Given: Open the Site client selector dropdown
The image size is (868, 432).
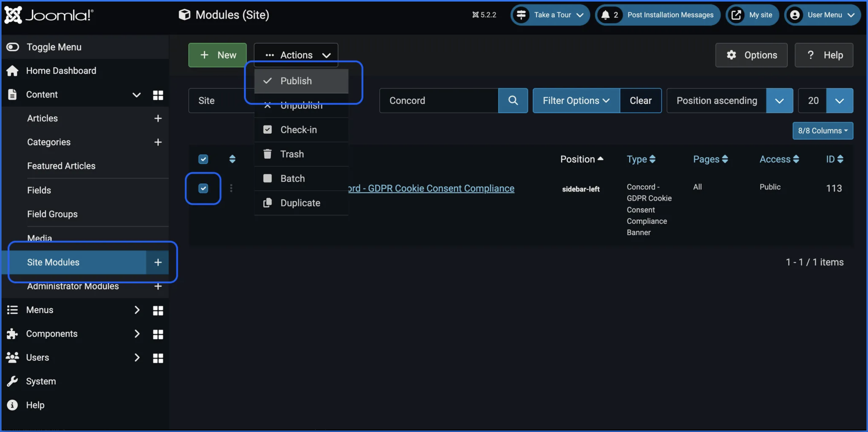Looking at the screenshot, I should 221,100.
